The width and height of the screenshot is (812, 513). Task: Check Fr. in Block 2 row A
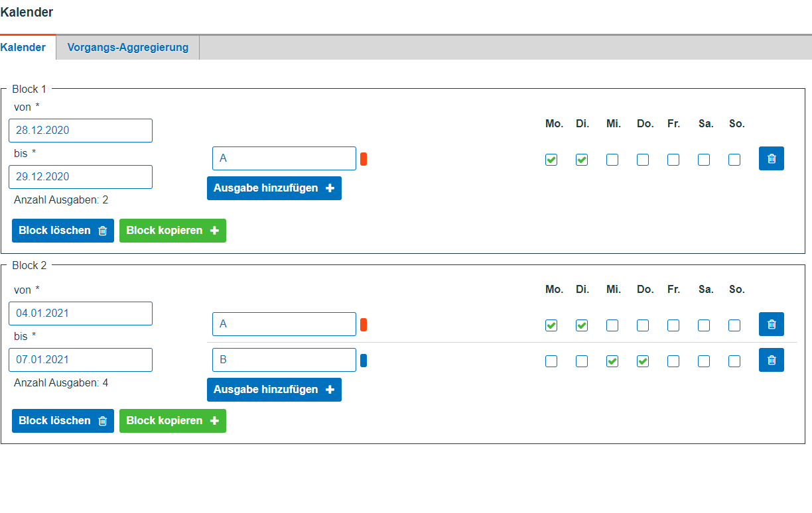click(673, 325)
